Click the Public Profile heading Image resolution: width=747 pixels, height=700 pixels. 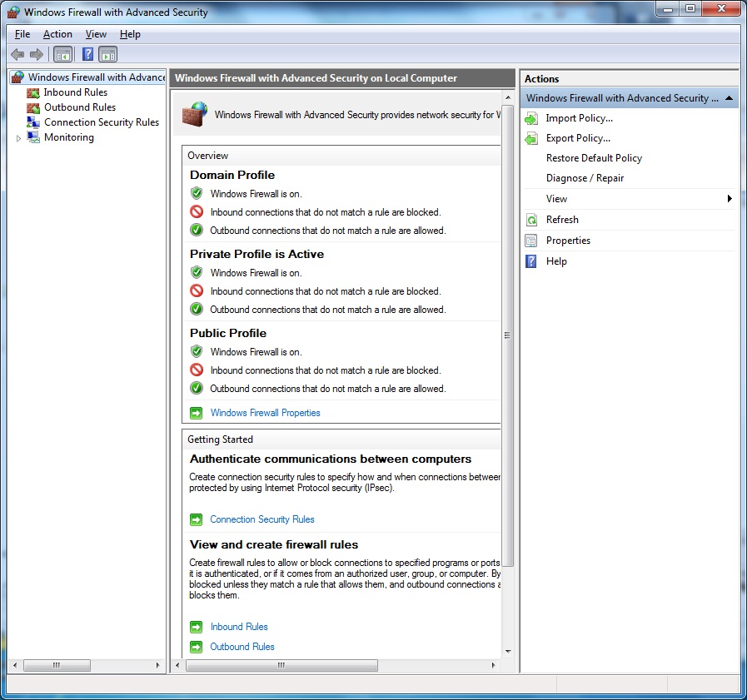[228, 333]
